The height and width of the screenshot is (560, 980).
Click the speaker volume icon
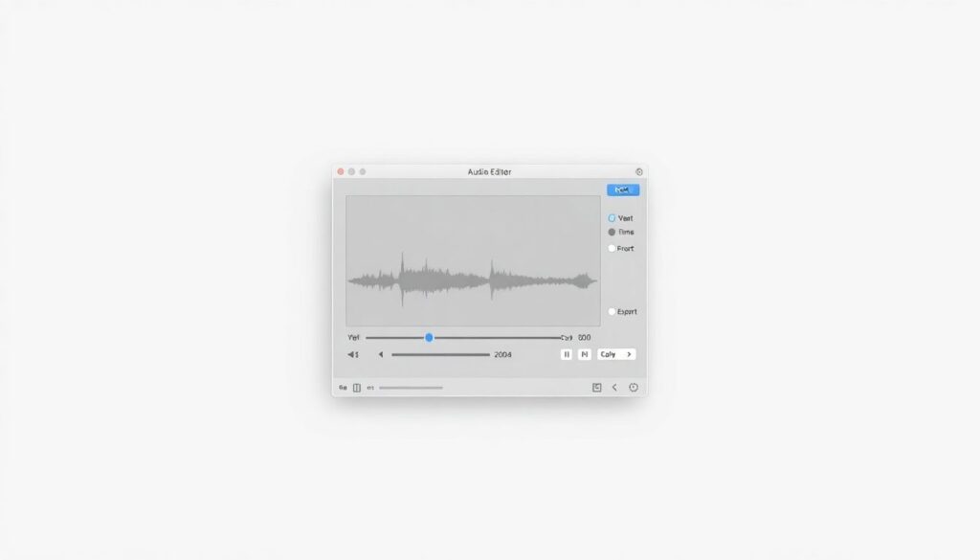pos(352,354)
